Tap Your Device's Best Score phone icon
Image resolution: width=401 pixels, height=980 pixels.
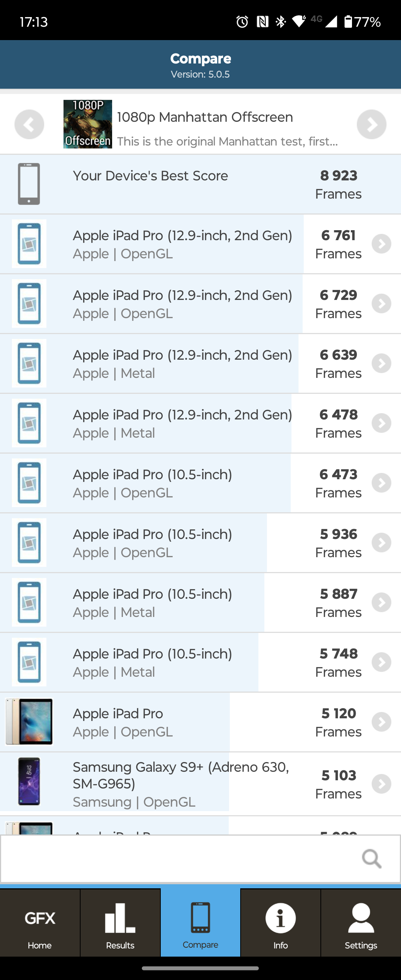[29, 184]
